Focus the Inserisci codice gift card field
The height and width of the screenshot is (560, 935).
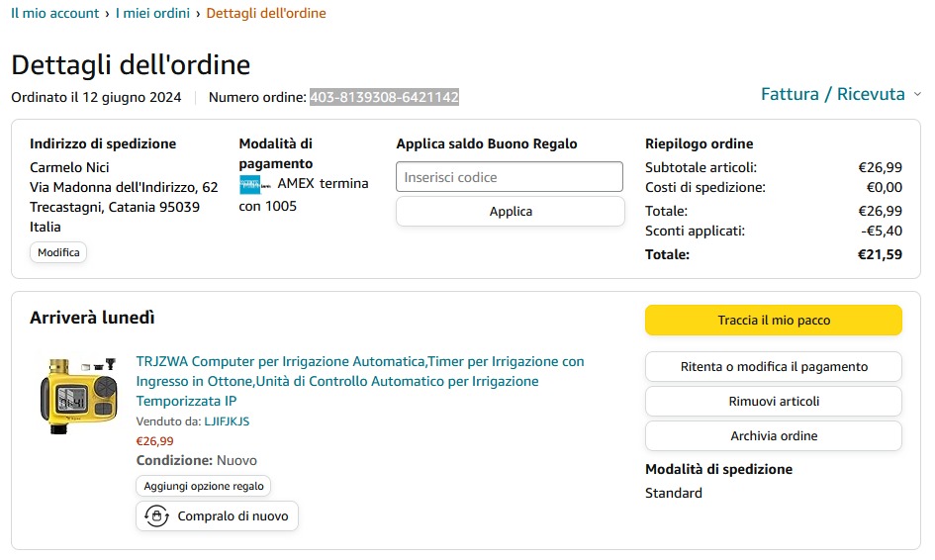[x=510, y=177]
